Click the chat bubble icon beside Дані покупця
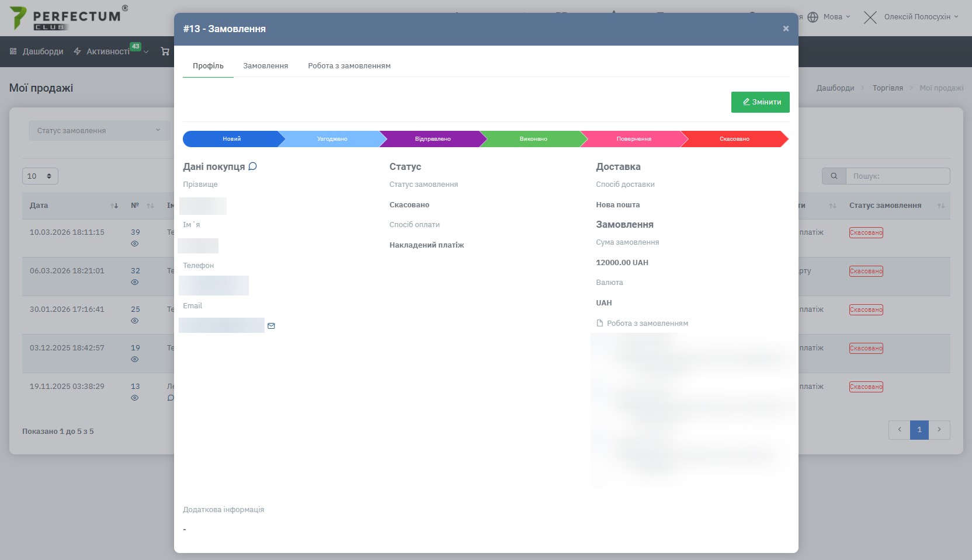 point(252,166)
